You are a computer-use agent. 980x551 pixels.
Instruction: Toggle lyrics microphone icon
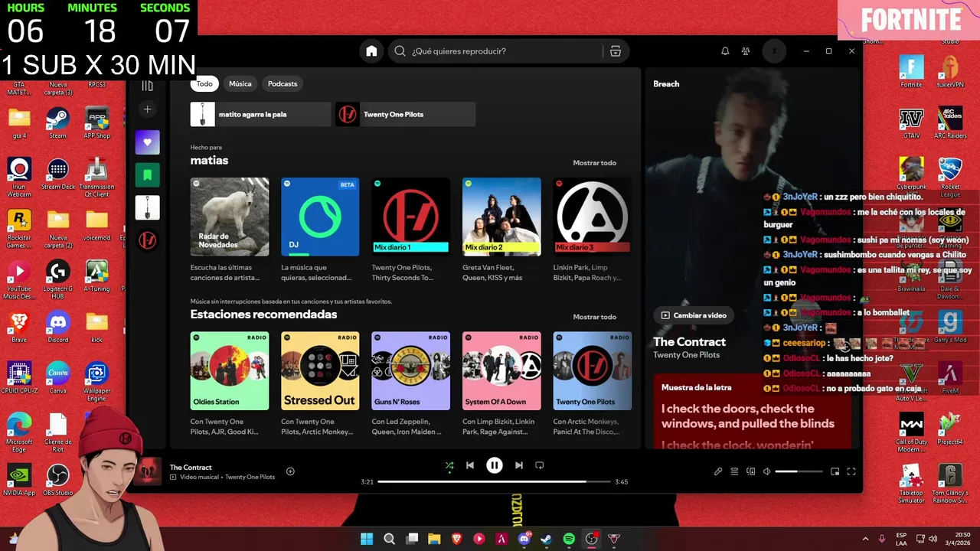tap(718, 471)
